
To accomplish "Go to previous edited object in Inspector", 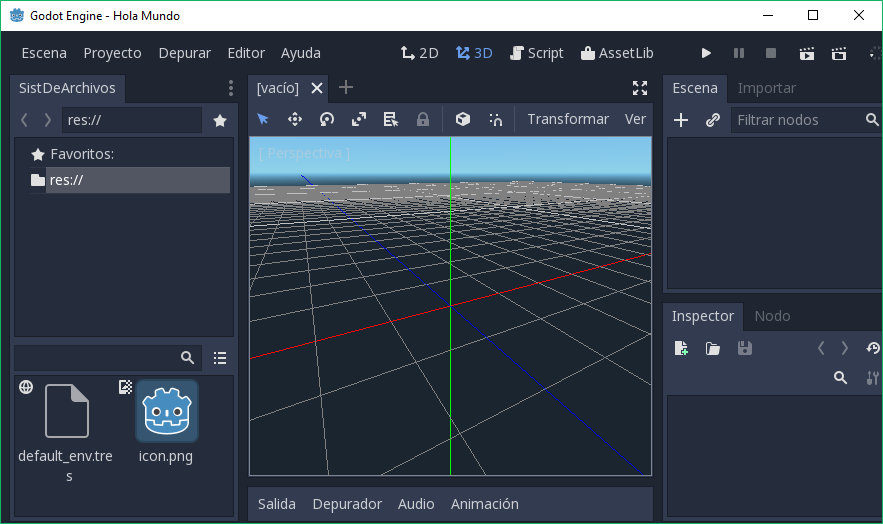I will point(821,348).
